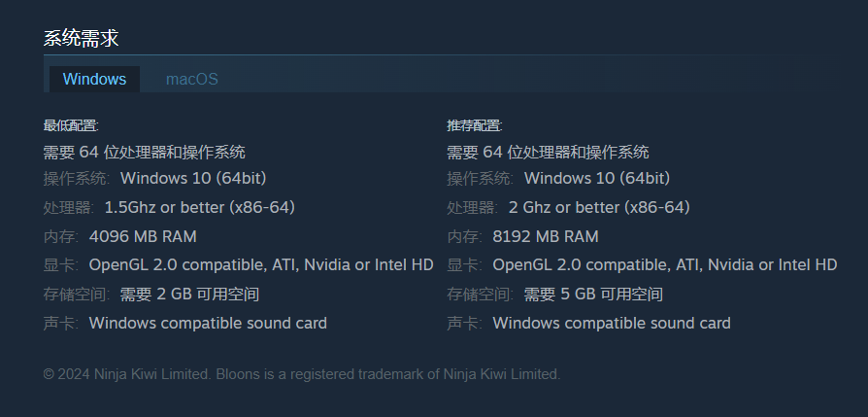Click the 1.5Ghz or better processor text
This screenshot has width=868, height=417.
(x=199, y=207)
